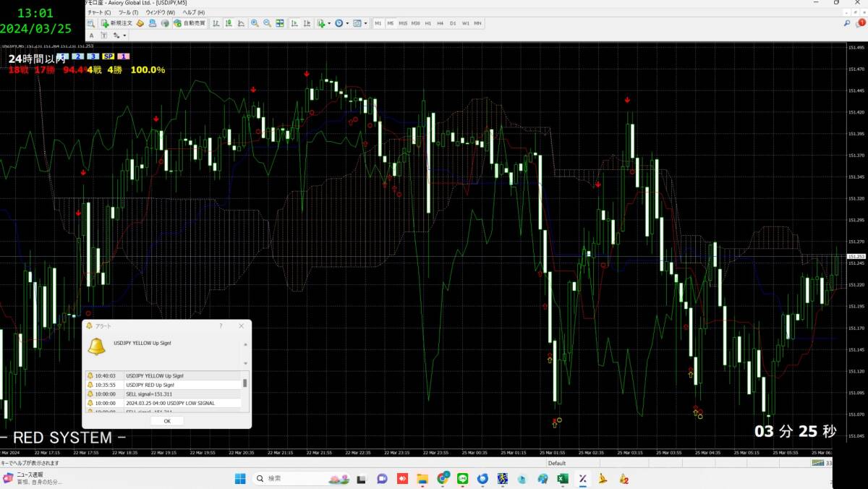Tile chart windows with the grid icon
868x489 pixels.
pyautogui.click(x=280, y=23)
